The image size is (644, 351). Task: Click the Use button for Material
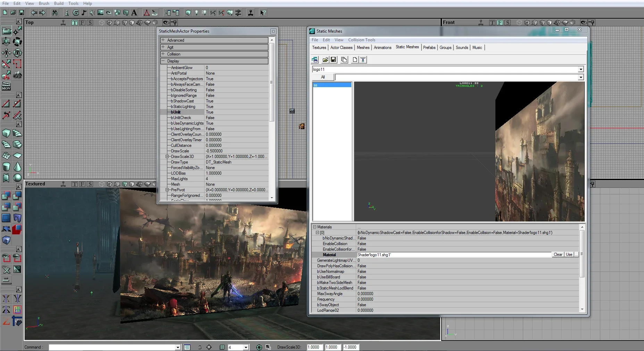pos(569,254)
